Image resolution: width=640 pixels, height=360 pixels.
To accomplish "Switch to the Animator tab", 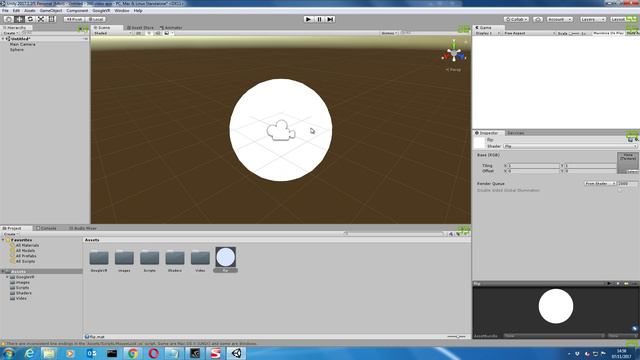I will pos(171,28).
